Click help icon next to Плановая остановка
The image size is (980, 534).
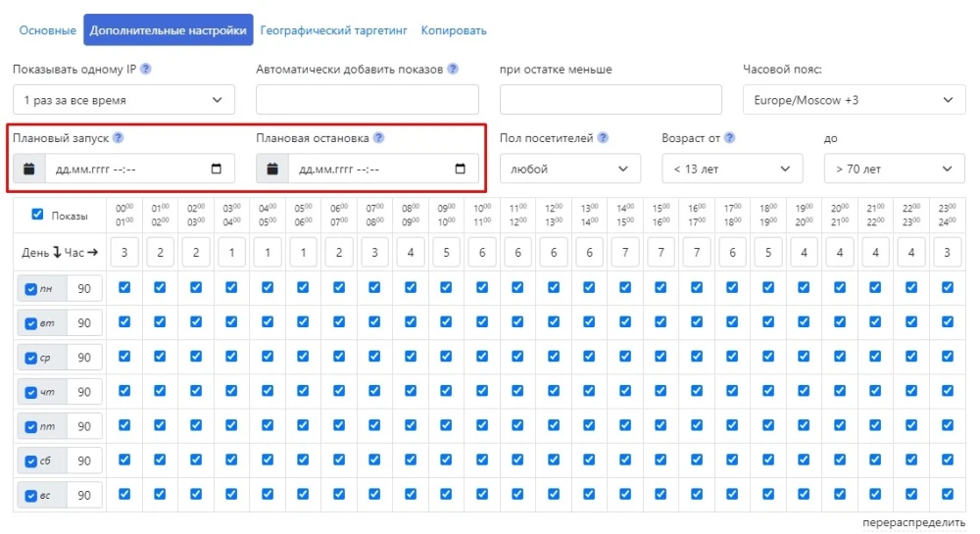(378, 138)
